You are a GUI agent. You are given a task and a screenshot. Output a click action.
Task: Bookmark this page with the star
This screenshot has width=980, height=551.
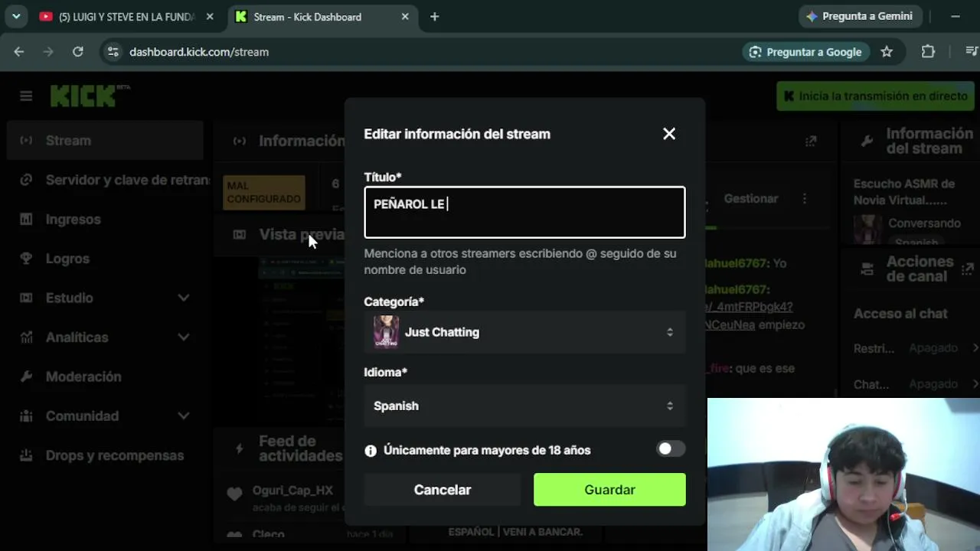click(887, 52)
